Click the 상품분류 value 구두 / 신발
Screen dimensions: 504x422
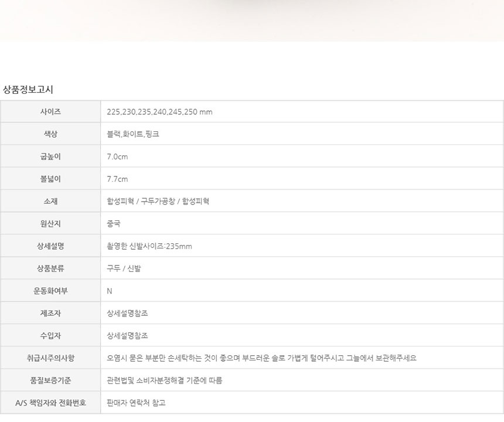point(124,268)
